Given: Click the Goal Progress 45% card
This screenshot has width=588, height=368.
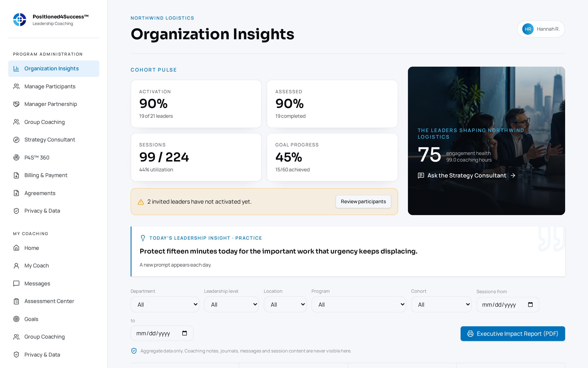Looking at the screenshot, I should click(x=332, y=157).
